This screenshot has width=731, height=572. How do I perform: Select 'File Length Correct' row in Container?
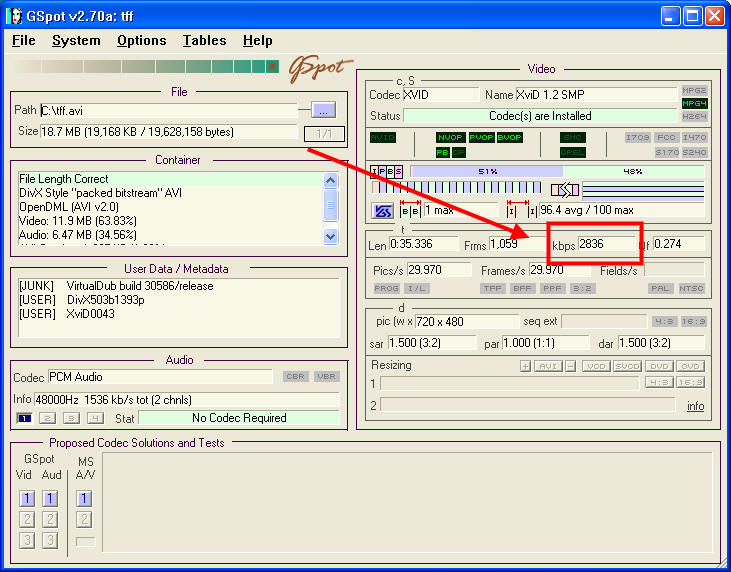coord(171,179)
